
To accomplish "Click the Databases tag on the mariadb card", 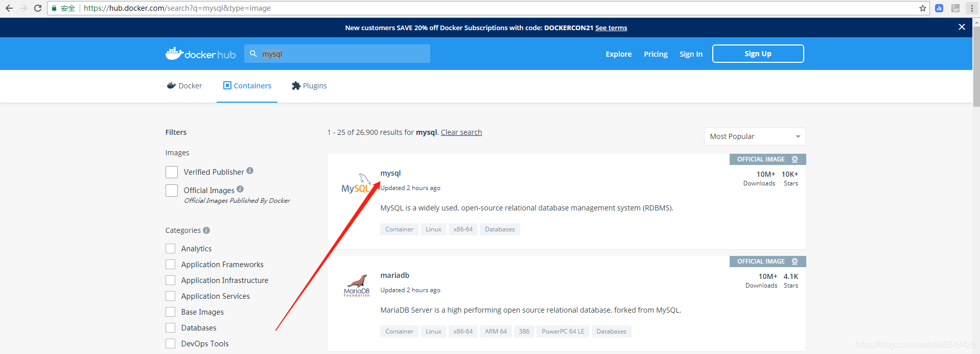I will 612,332.
